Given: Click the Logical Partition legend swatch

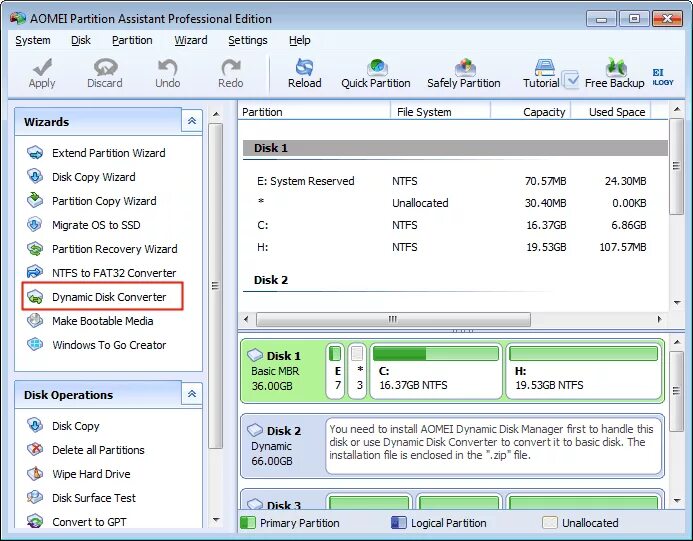Looking at the screenshot, I should point(399,523).
